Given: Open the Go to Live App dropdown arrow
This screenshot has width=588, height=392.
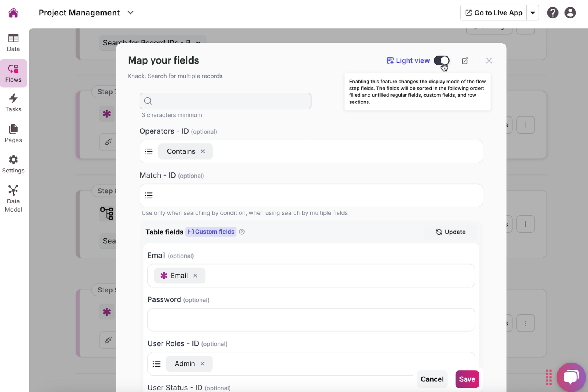Looking at the screenshot, I should point(533,13).
